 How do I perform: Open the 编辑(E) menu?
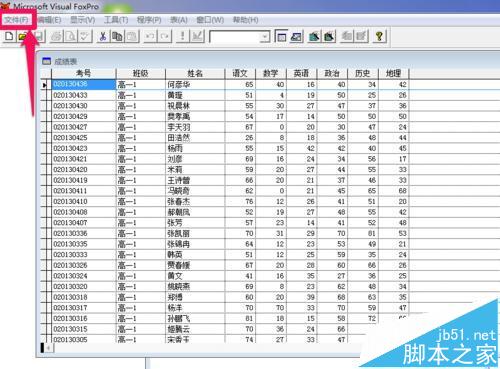[x=49, y=20]
